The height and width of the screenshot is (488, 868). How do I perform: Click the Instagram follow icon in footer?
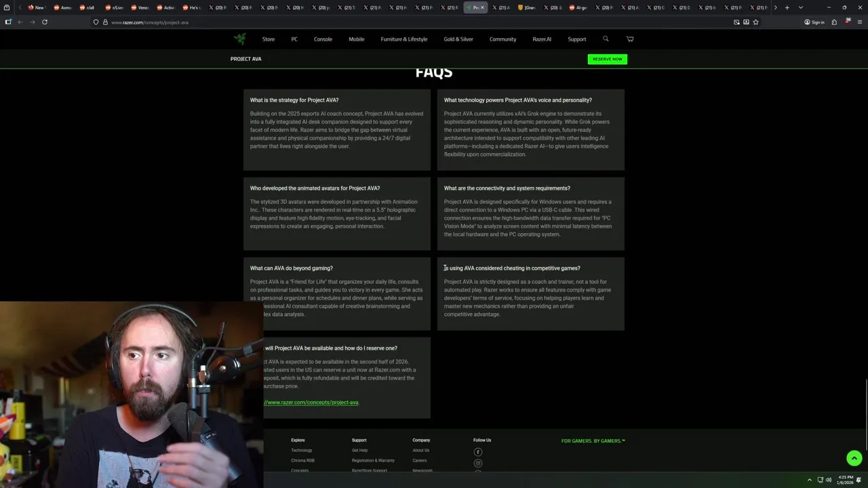[x=478, y=464]
